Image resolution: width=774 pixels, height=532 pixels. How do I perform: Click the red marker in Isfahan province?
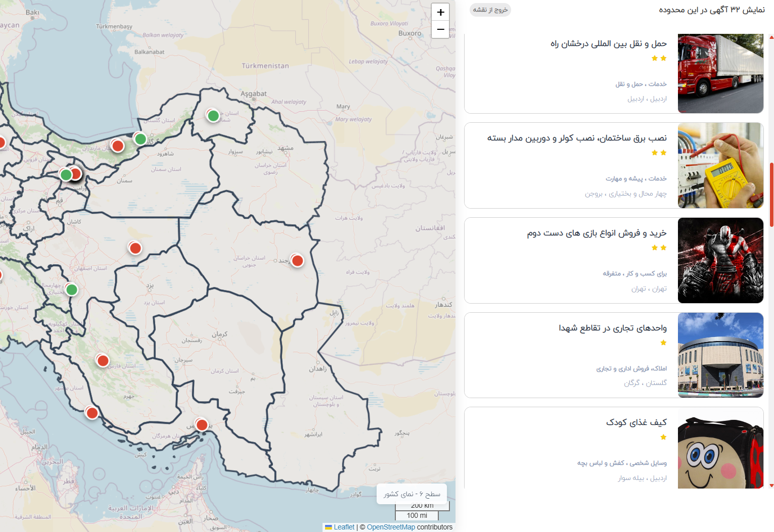(x=135, y=248)
